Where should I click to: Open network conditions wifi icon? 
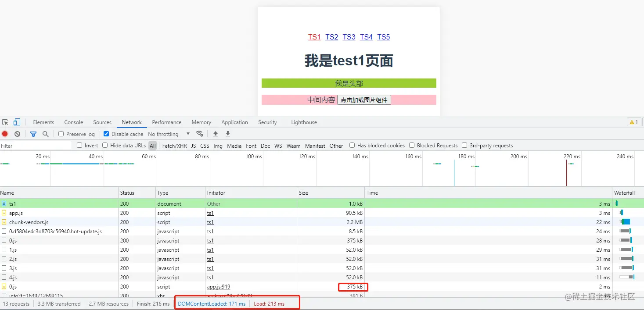[x=199, y=134]
